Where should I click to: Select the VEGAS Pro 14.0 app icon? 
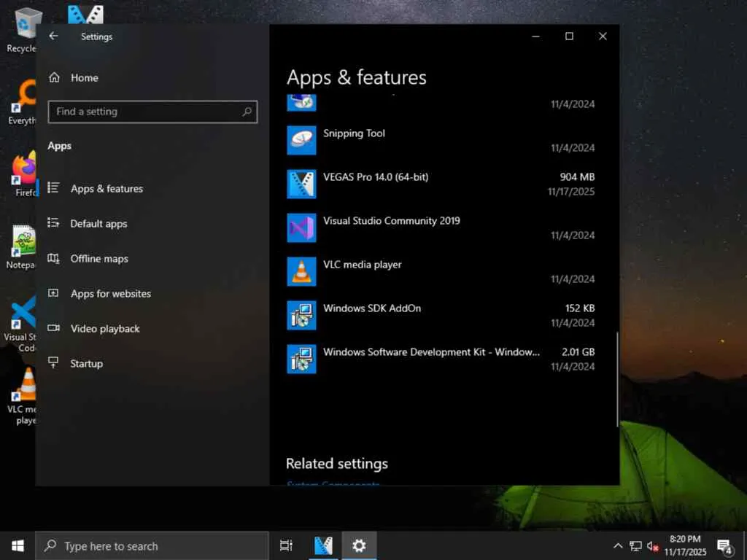[301, 184]
